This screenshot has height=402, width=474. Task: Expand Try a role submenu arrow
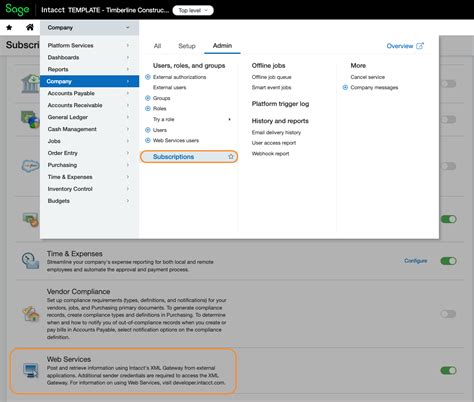click(229, 119)
